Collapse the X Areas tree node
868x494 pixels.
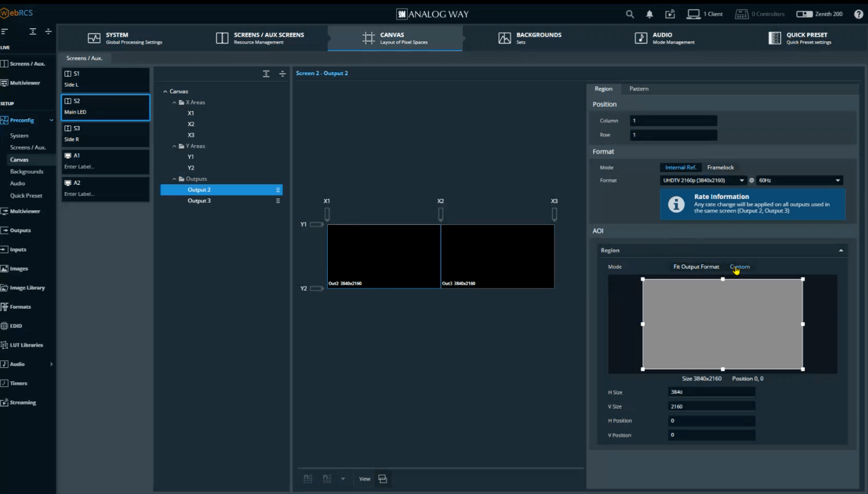click(x=175, y=102)
